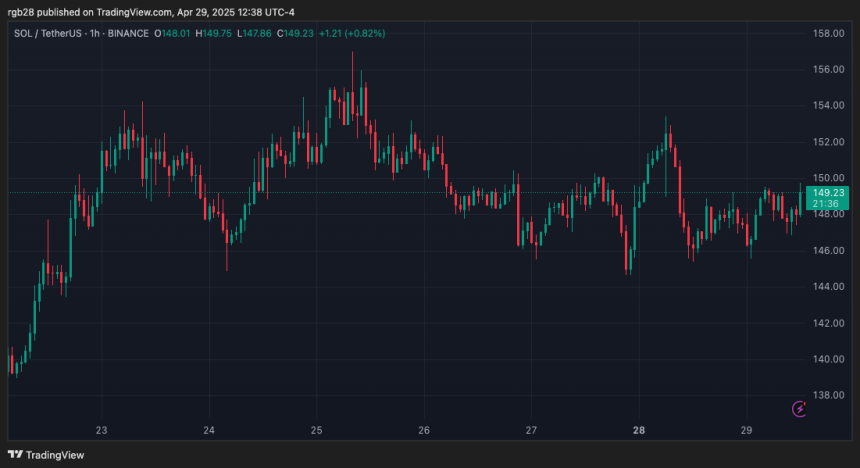This screenshot has height=468, width=860.
Task: Click the low value L147.86 in legend
Action: tap(257, 33)
